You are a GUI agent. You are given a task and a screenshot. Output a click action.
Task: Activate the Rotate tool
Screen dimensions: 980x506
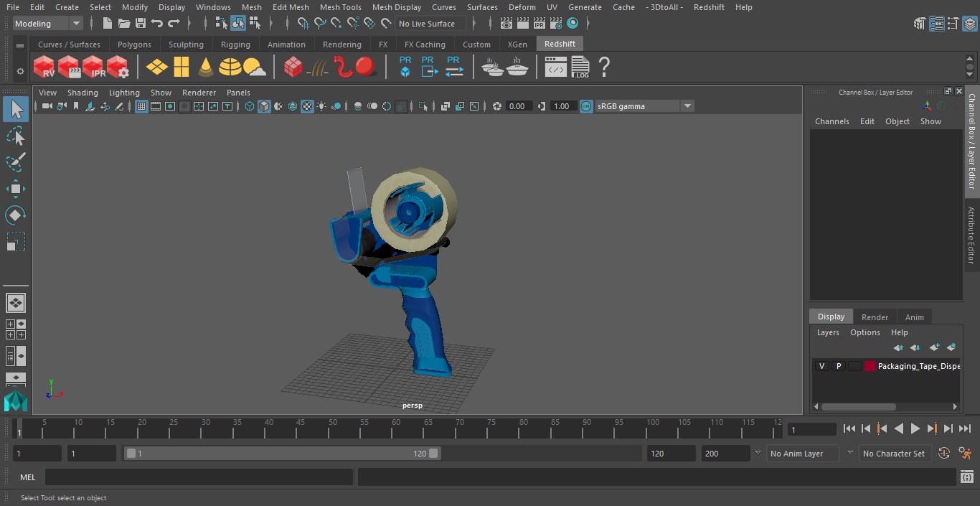tap(15, 215)
